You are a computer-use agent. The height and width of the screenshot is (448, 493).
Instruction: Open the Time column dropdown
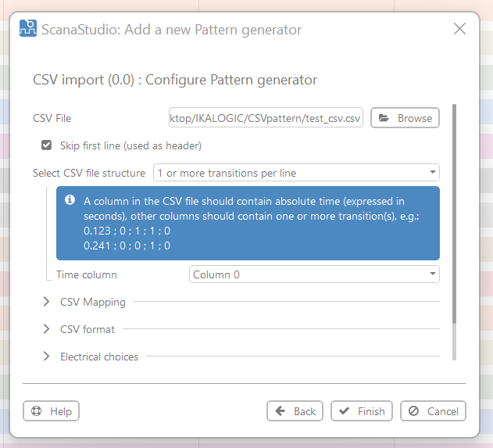314,274
